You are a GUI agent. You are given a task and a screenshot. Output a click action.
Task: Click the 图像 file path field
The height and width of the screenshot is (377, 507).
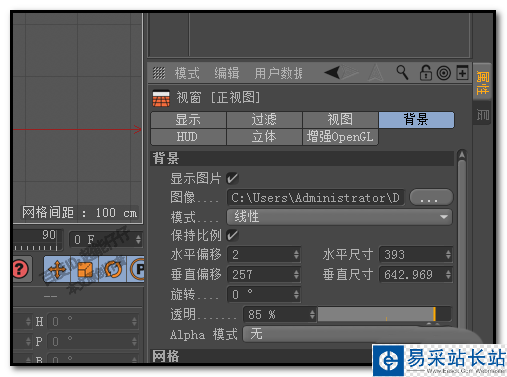coord(316,198)
